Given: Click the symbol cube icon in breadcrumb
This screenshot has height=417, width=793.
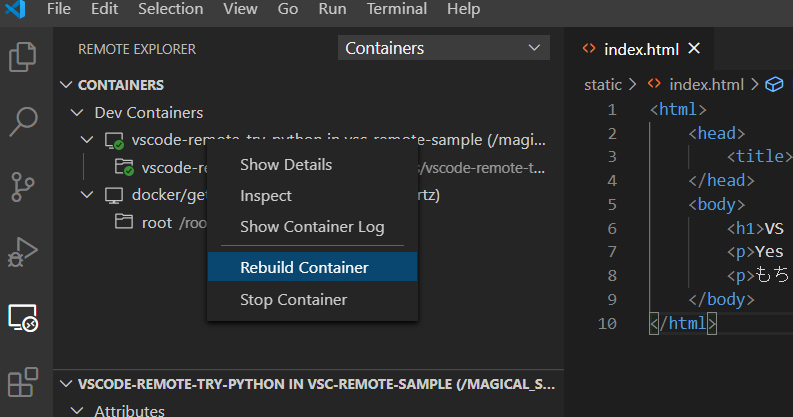Looking at the screenshot, I should click(x=774, y=84).
